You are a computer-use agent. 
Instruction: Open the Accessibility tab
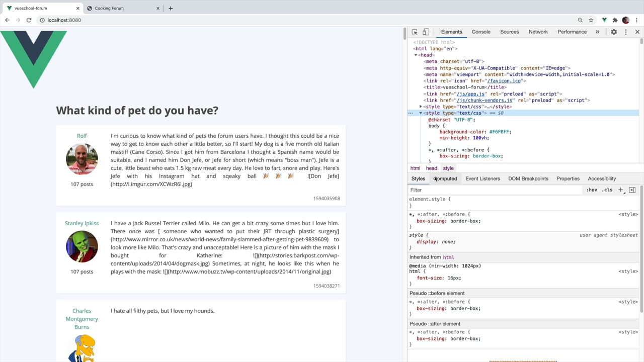[602, 178]
